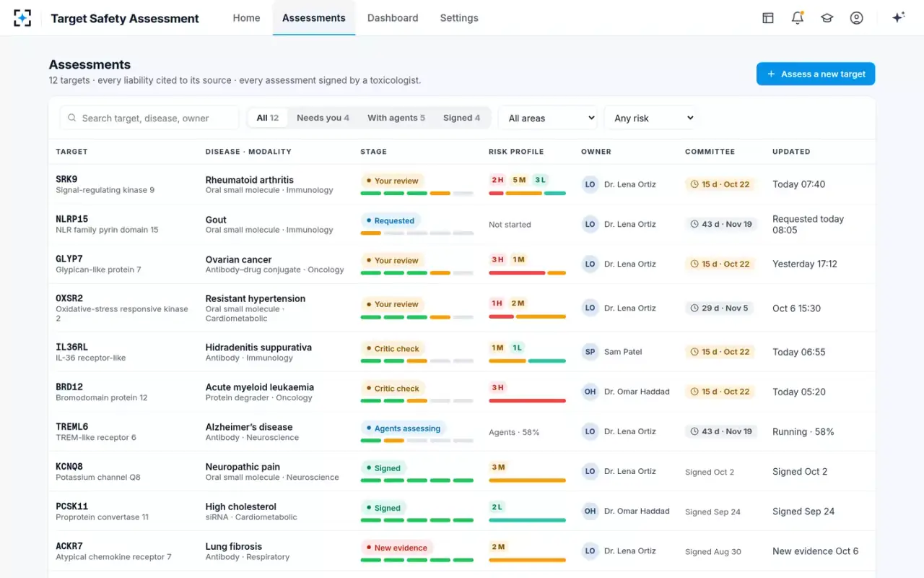Go to the Home tab
The height and width of the screenshot is (578, 924).
(x=246, y=18)
